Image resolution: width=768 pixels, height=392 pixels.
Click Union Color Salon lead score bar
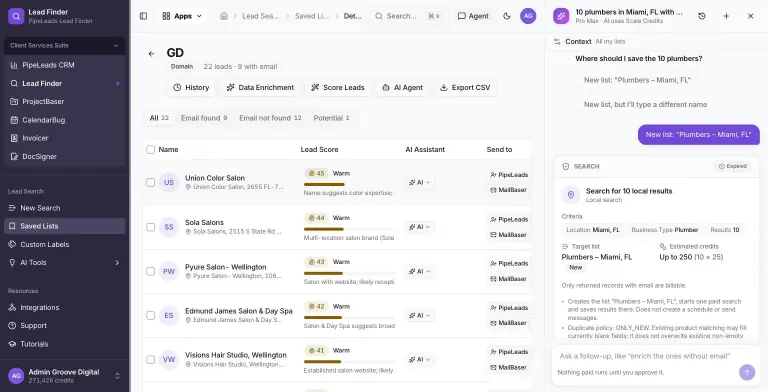(x=349, y=184)
